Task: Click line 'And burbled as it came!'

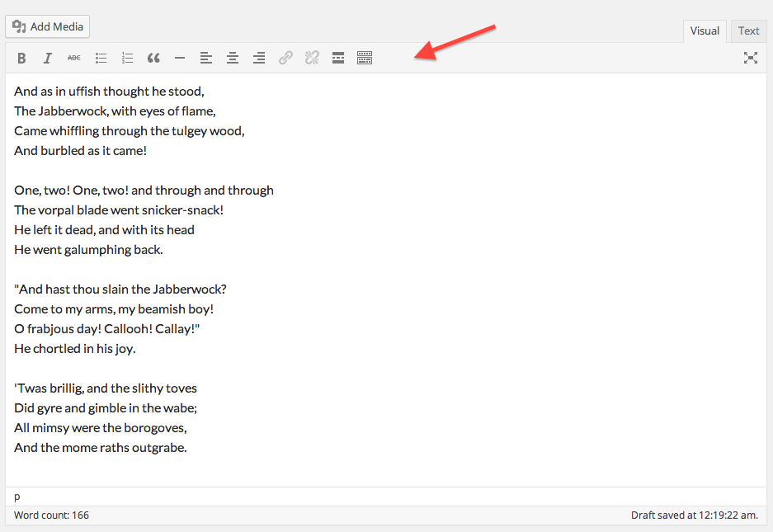Action: pyautogui.click(x=80, y=151)
